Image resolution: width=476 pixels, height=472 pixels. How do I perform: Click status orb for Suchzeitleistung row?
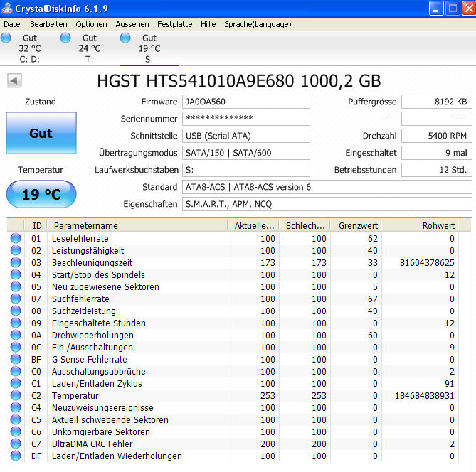click(x=16, y=311)
